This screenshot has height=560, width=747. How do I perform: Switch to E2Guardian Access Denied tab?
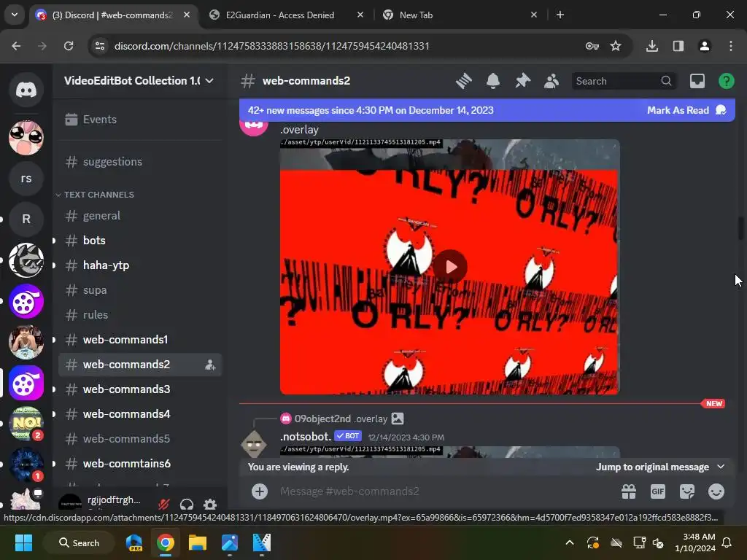[x=287, y=15]
